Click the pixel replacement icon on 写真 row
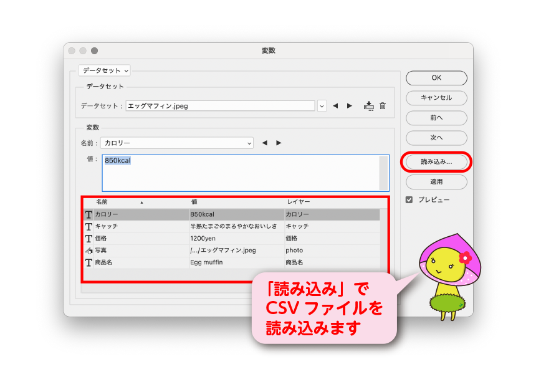The image size is (536, 392). coord(89,251)
